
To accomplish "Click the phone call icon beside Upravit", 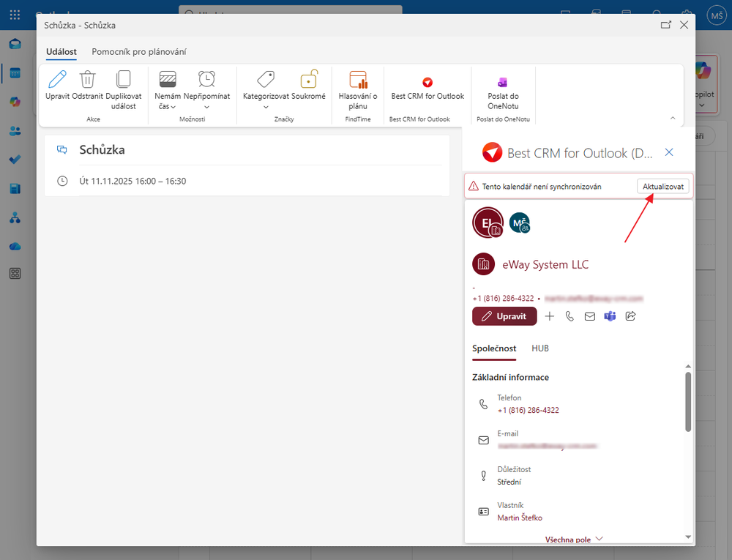I will pos(569,316).
